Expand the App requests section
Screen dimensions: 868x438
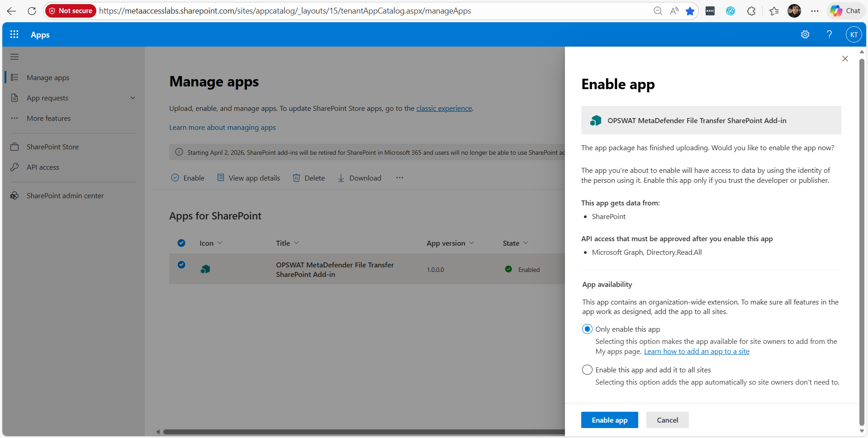point(133,98)
